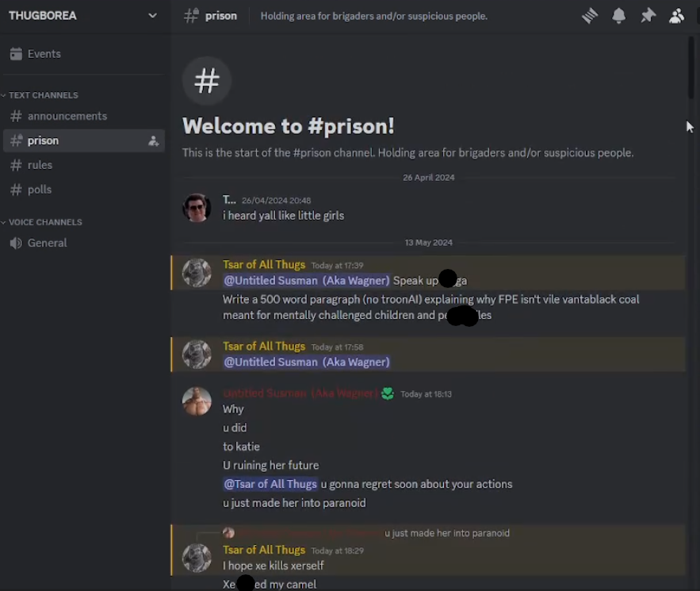Click Tsar of All Thugs avatar at 18:29
Screen dimensions: 700x591
197,558
